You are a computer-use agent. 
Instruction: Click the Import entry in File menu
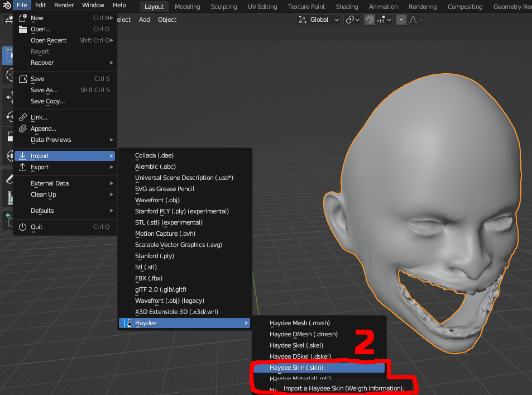[x=65, y=156]
